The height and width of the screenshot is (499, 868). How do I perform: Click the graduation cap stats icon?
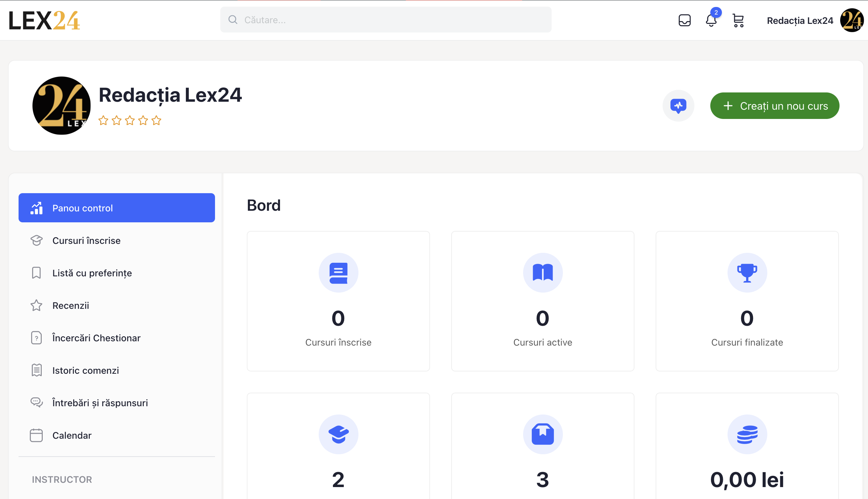338,434
